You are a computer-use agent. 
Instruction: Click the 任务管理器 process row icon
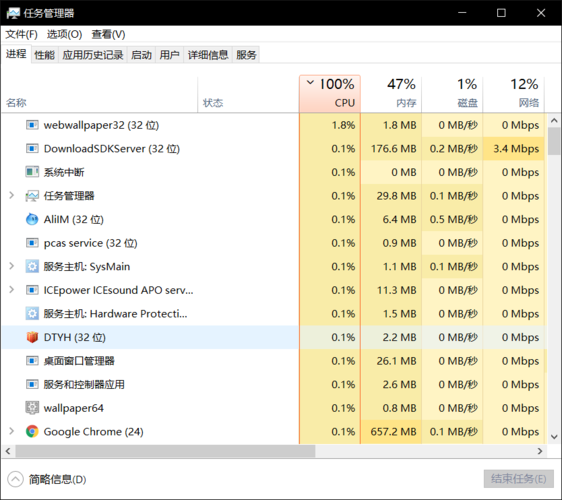pos(32,196)
